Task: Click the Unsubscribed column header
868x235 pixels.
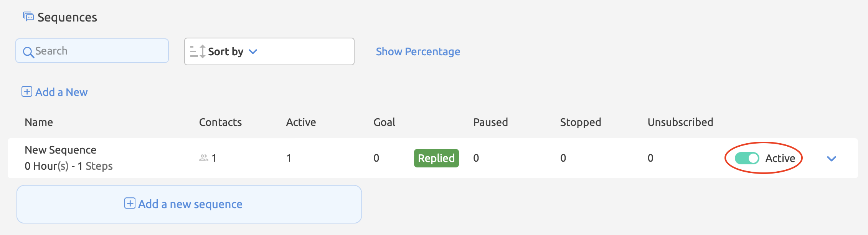Action: pyautogui.click(x=680, y=122)
